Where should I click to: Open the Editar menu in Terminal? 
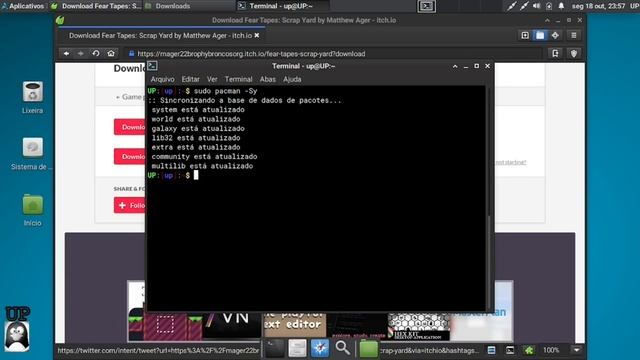coord(190,79)
